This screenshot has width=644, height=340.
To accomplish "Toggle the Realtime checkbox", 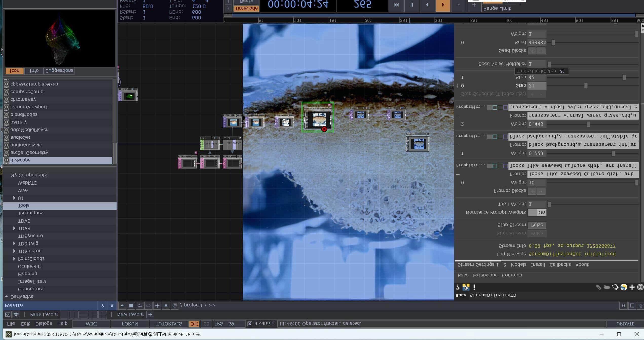I will point(250,324).
